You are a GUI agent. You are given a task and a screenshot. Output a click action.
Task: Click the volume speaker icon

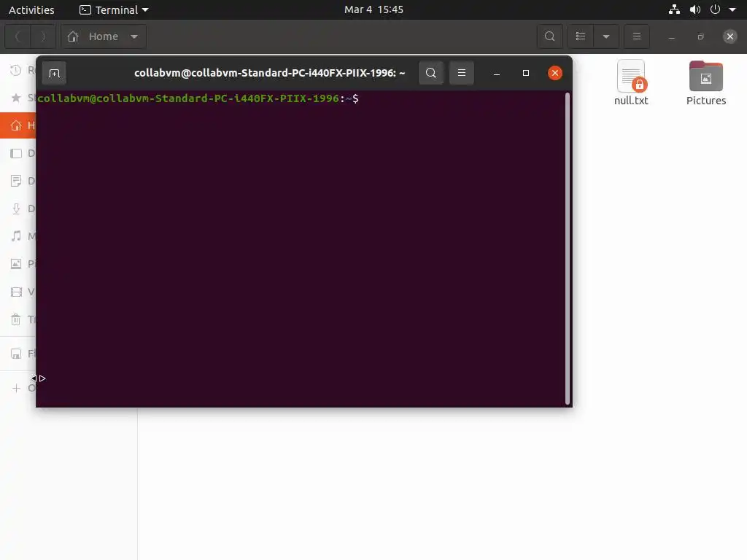[695, 9]
